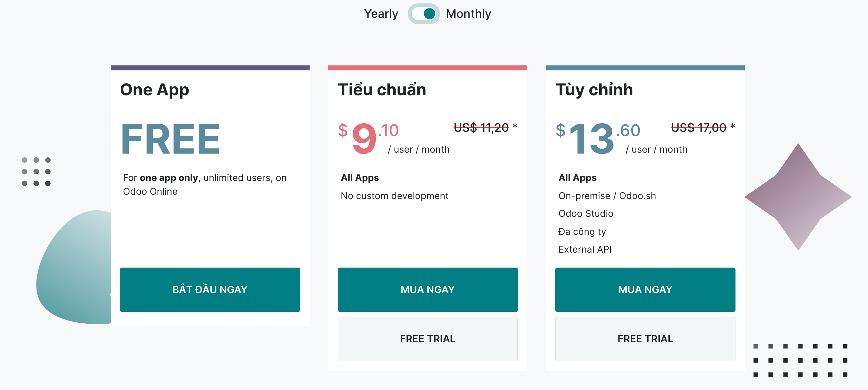Viewport: 868px width, 390px height.
Task: Click the Tiêu chuẩn plan heading
Action: click(x=382, y=90)
